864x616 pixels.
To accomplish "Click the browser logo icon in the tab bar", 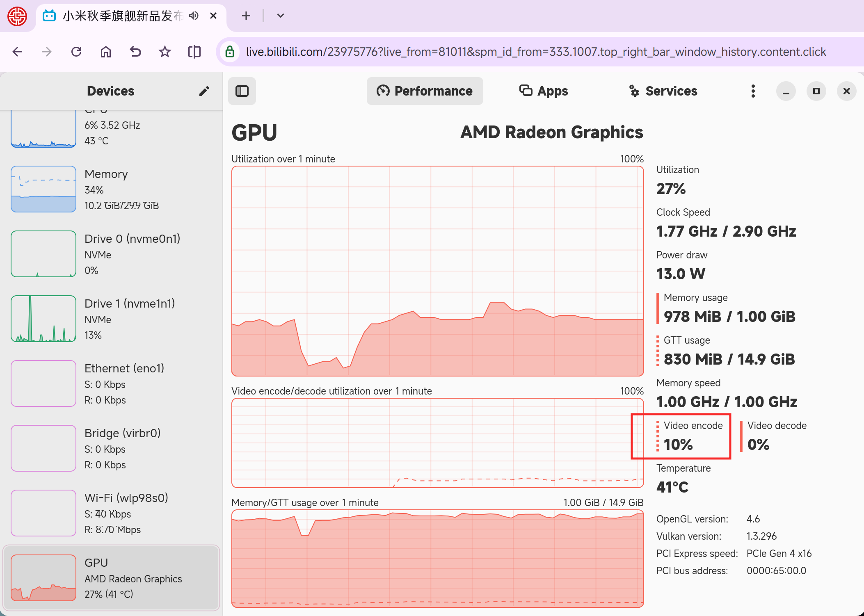I will coord(17,16).
